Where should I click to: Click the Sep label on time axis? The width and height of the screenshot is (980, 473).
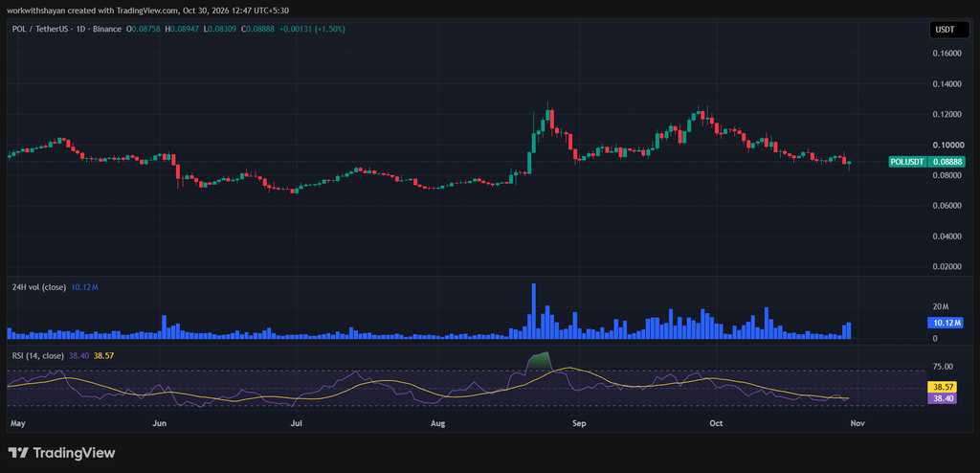click(579, 423)
